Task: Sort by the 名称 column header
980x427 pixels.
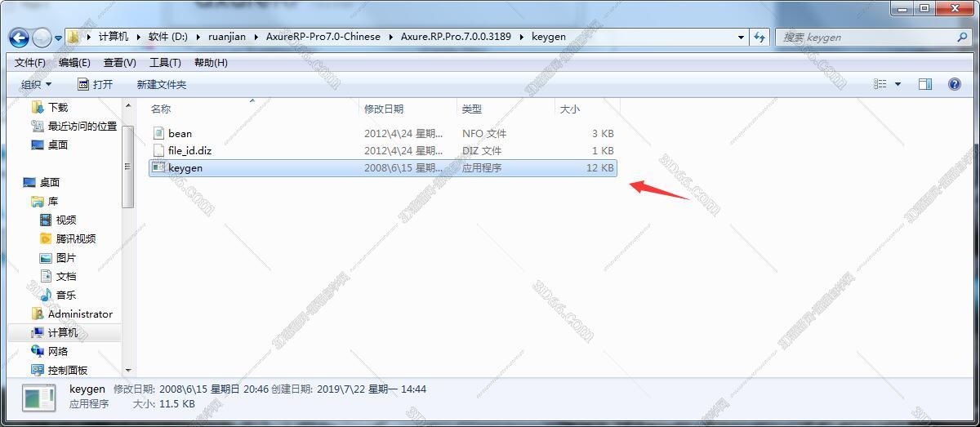Action: [161, 109]
